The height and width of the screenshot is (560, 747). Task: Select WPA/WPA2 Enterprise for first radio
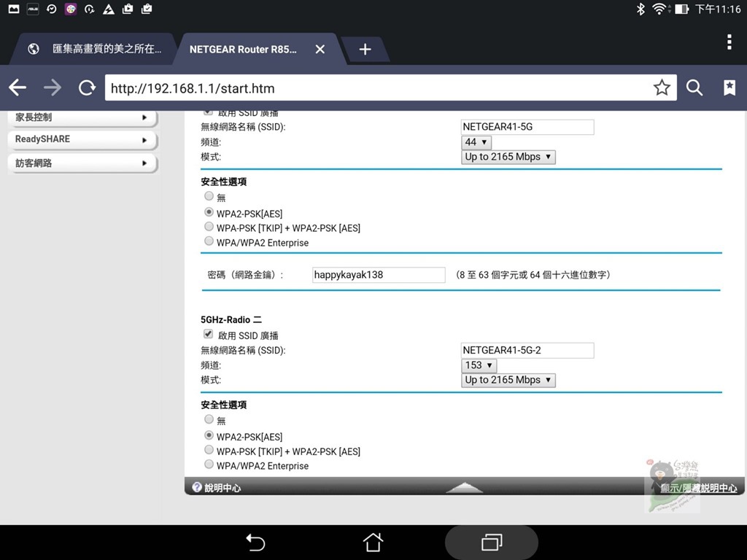click(x=209, y=241)
